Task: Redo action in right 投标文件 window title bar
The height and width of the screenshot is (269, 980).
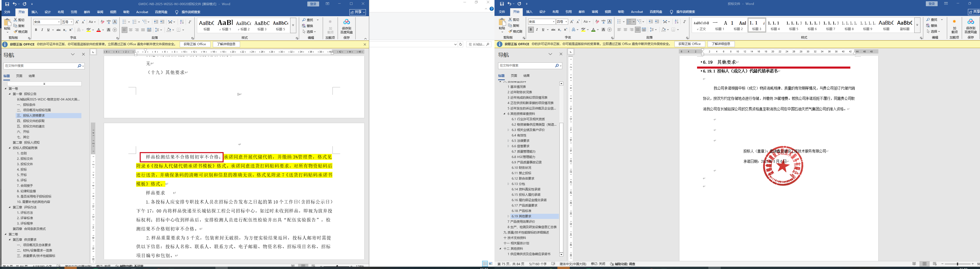Action: coord(519,4)
